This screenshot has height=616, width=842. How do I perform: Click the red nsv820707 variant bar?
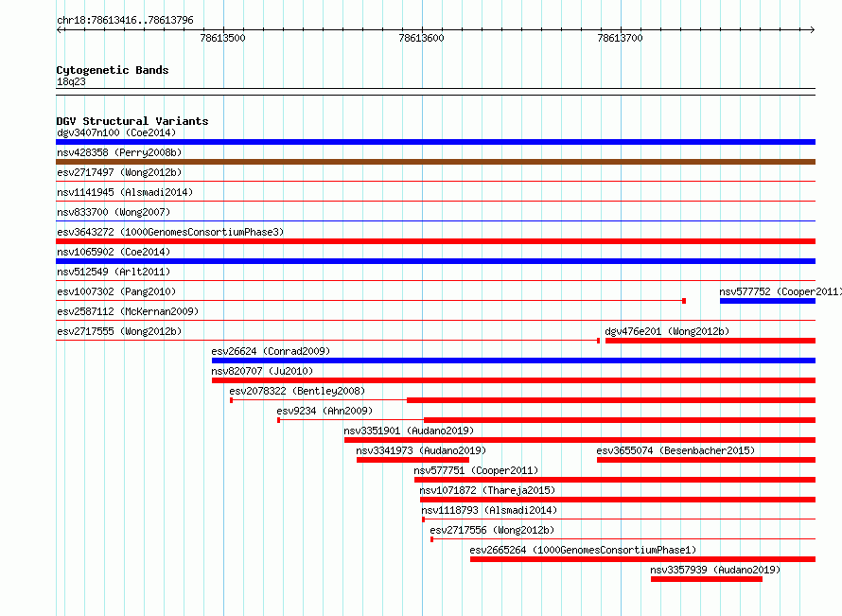514,380
